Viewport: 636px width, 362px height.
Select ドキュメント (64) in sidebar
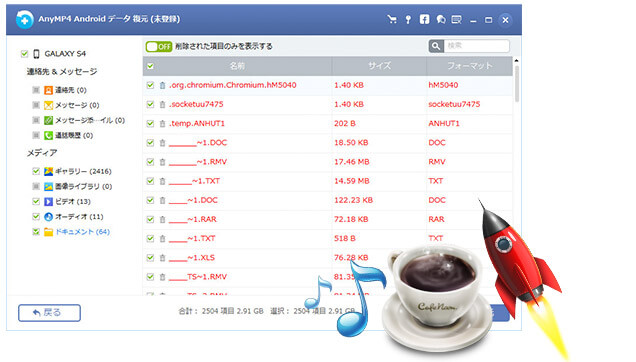tap(82, 232)
